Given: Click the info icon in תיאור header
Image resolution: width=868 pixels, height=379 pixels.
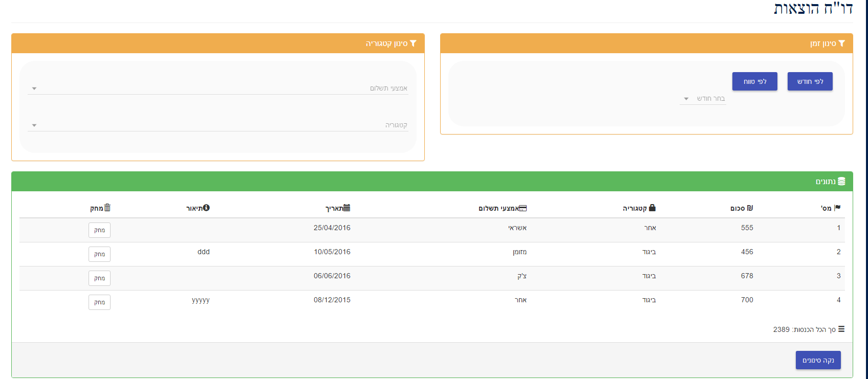Looking at the screenshot, I should 206,208.
